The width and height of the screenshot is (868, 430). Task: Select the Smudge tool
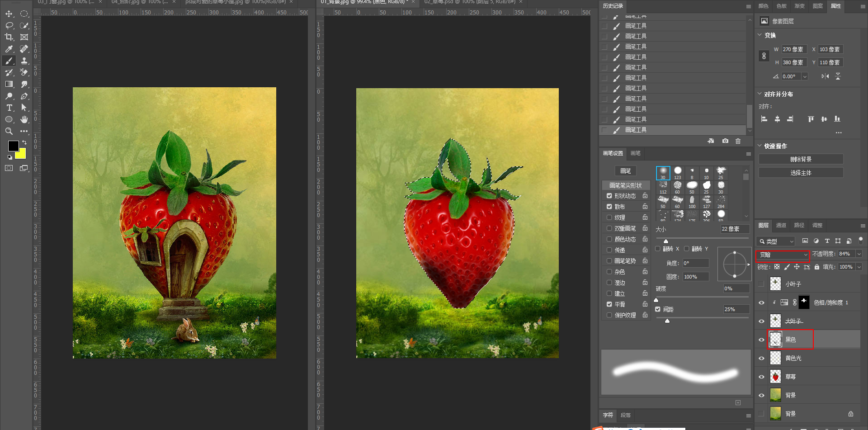24,84
